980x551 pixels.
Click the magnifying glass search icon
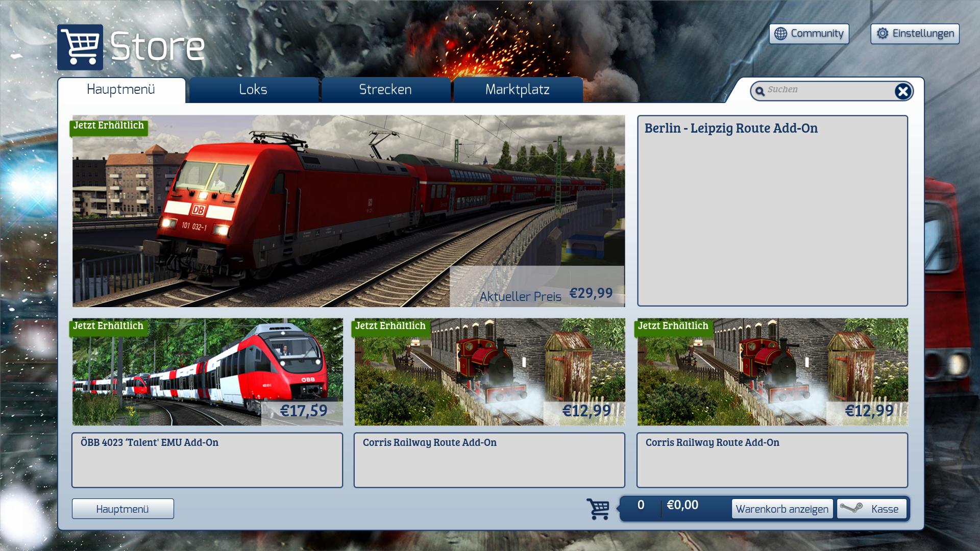(760, 91)
